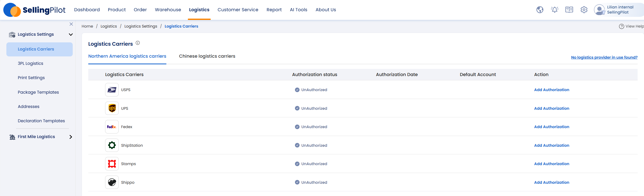The image size is (644, 196).
Task: Click the View Help button
Action: click(631, 26)
